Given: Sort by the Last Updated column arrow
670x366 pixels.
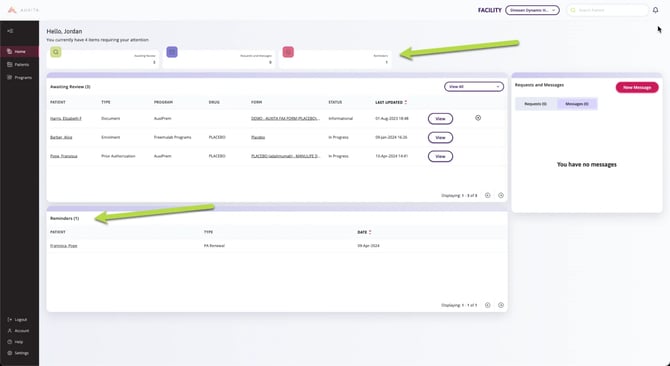Looking at the screenshot, I should tap(406, 102).
